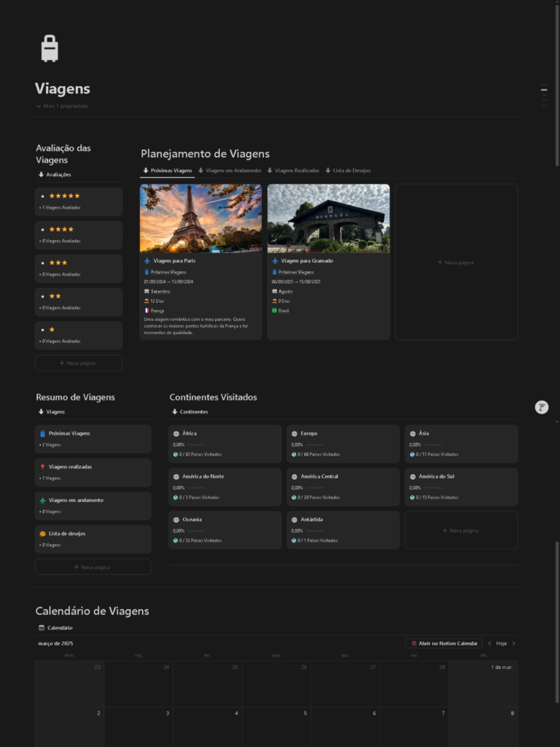The height and width of the screenshot is (747, 560).
Task: Click the Brazil flag icon in Gramado card
Action: pos(275,310)
